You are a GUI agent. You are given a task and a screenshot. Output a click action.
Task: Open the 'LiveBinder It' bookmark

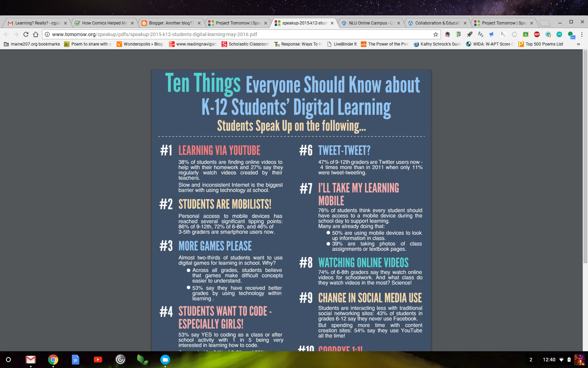click(x=342, y=44)
